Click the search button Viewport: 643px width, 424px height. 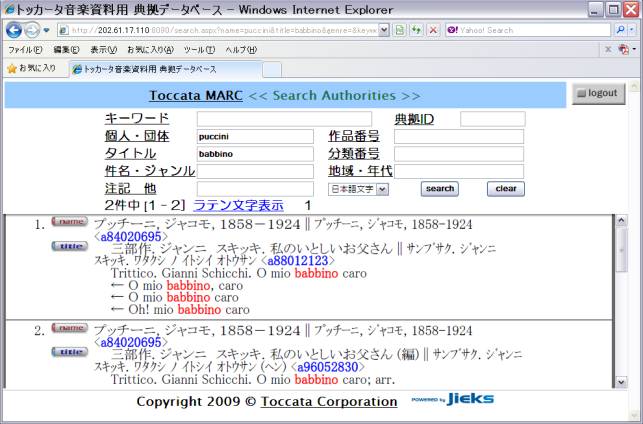(440, 189)
